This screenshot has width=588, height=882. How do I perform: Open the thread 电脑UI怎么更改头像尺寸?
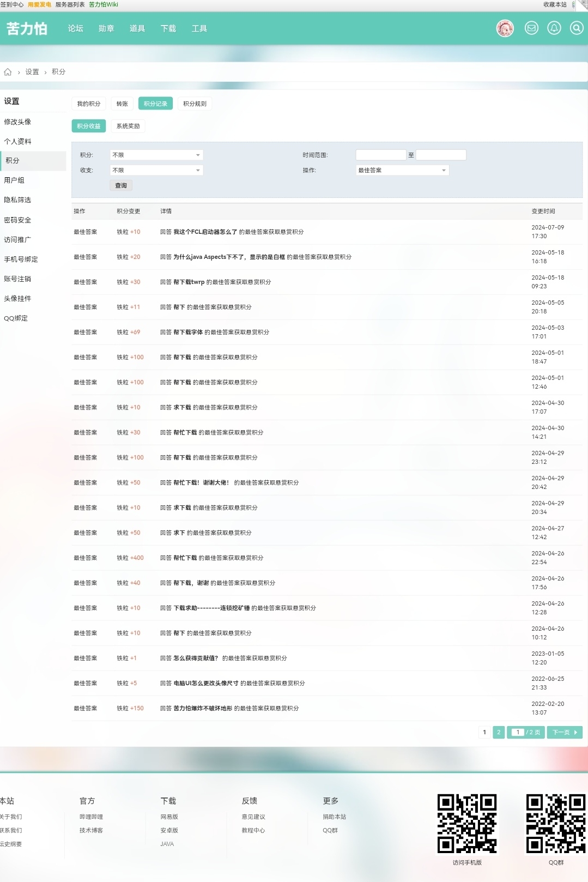(206, 684)
